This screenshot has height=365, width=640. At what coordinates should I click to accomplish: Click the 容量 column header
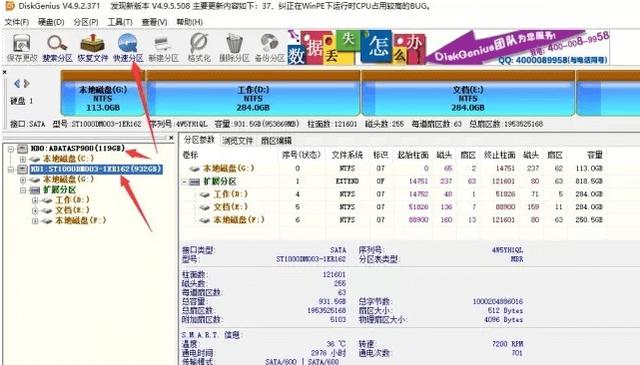tap(595, 155)
